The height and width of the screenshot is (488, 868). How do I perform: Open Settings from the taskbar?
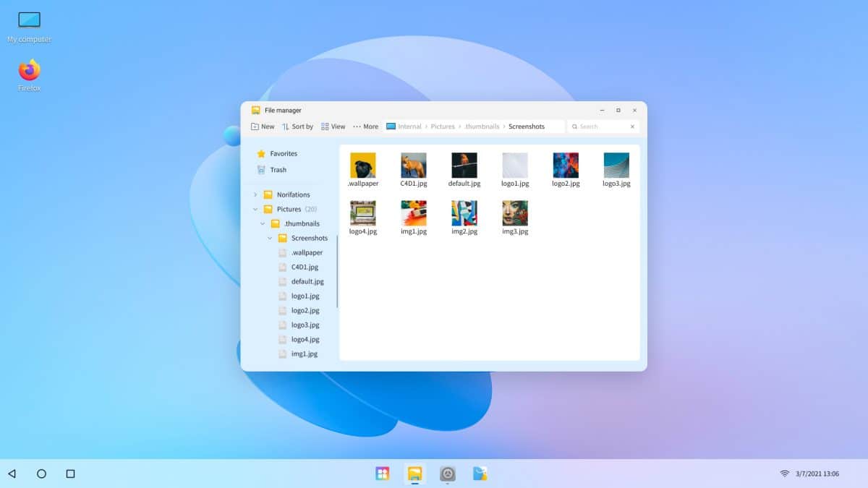448,474
